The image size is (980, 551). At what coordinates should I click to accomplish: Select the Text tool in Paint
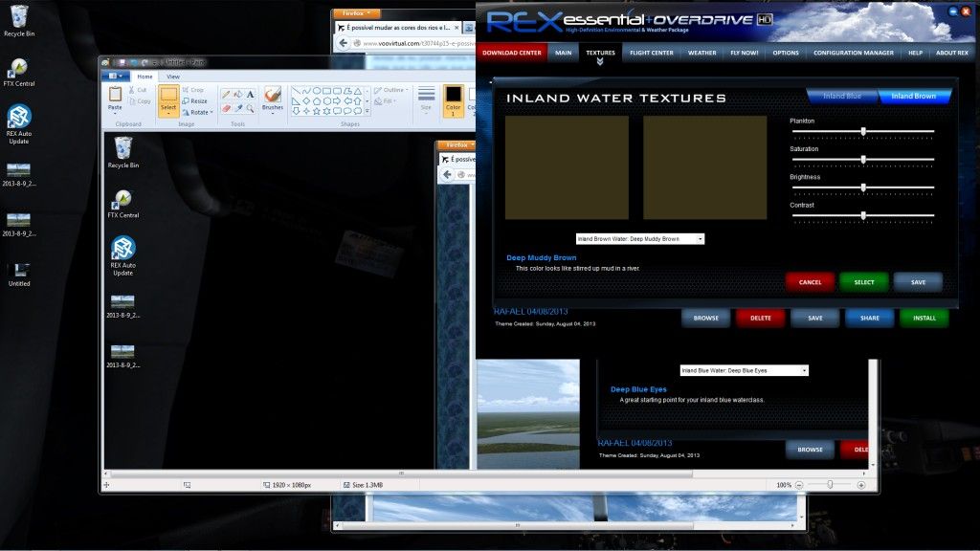(x=250, y=95)
